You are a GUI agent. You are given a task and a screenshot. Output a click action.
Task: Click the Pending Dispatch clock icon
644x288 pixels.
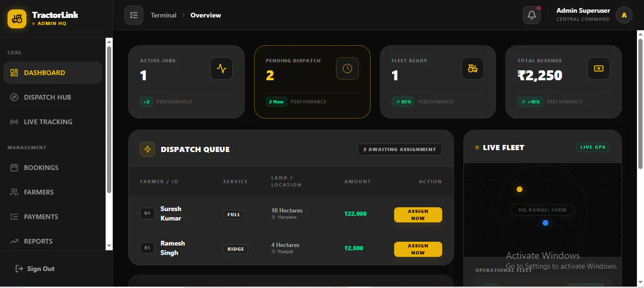pyautogui.click(x=347, y=68)
